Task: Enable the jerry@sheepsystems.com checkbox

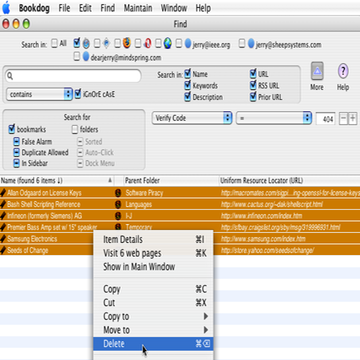Action: pos(242,44)
